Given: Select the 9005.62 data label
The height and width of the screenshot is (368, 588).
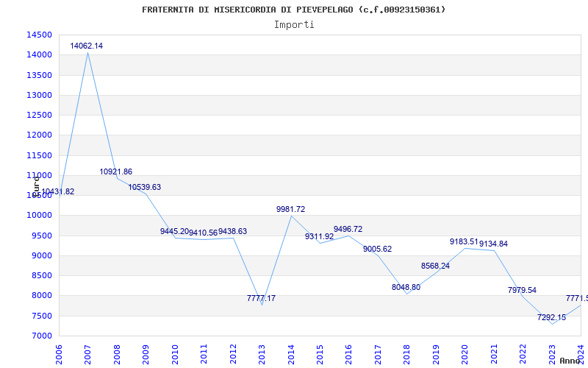Looking at the screenshot, I should click(x=377, y=249).
